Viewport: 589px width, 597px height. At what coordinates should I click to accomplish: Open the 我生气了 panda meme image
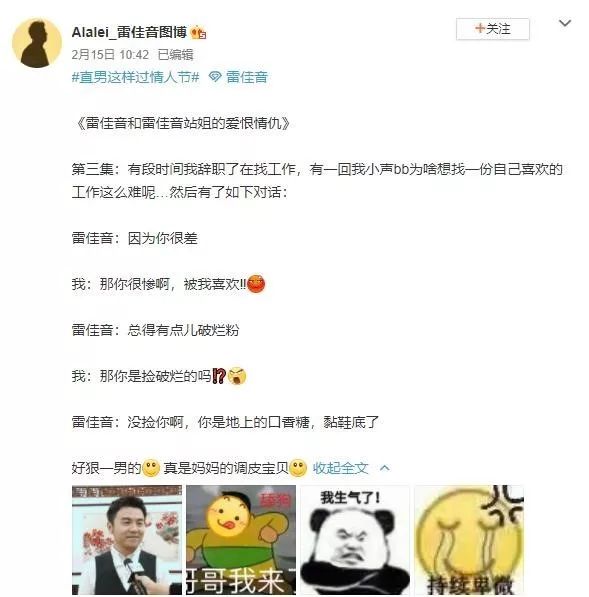pyautogui.click(x=355, y=540)
